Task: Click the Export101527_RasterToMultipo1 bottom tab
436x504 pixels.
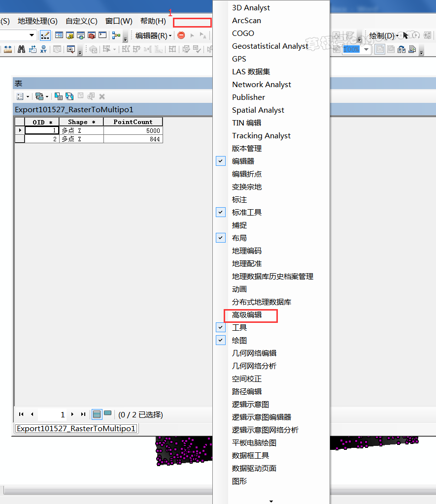Action: pos(76,429)
